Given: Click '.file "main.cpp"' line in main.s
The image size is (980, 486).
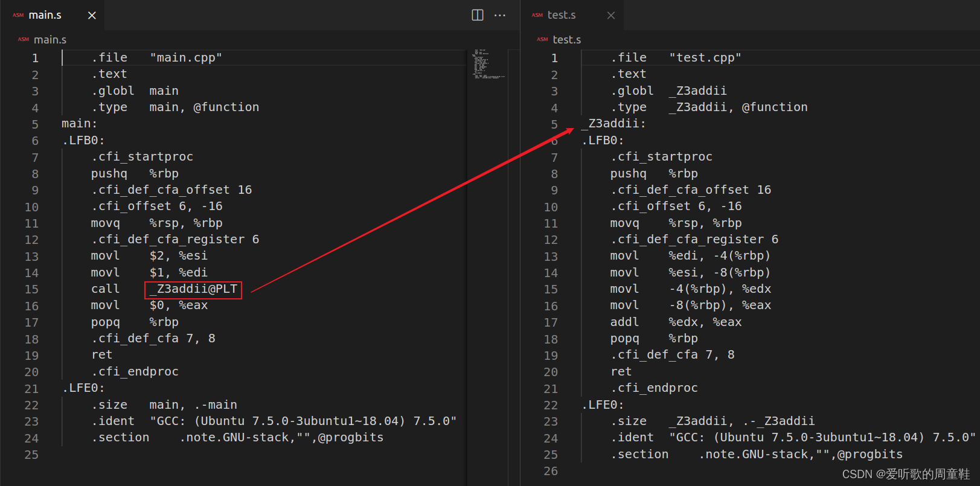Looking at the screenshot, I should pyautogui.click(x=157, y=57).
